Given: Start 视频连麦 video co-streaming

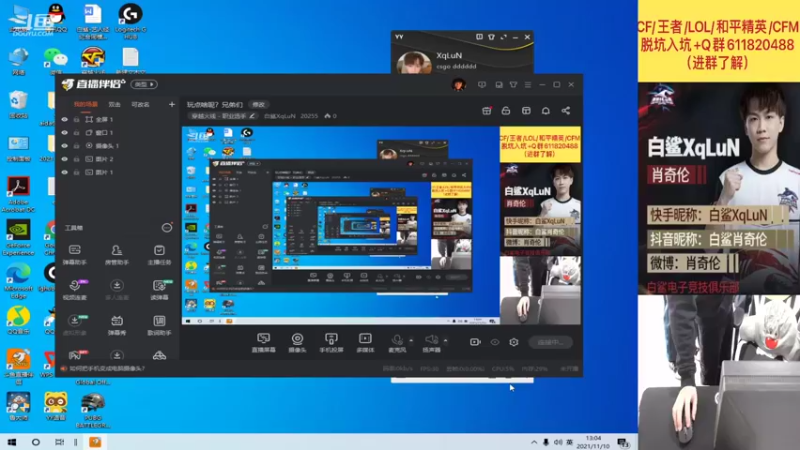Looking at the screenshot, I should (x=74, y=289).
